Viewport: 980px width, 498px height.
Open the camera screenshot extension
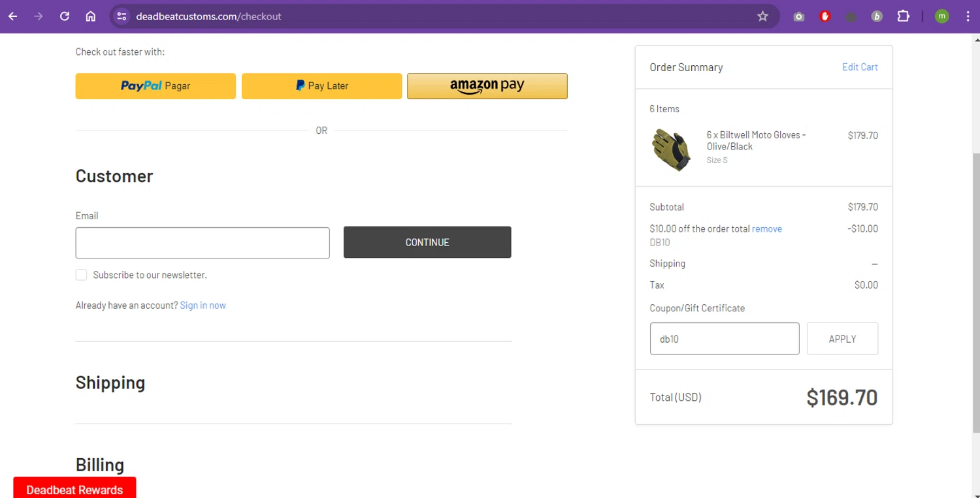[x=798, y=16]
